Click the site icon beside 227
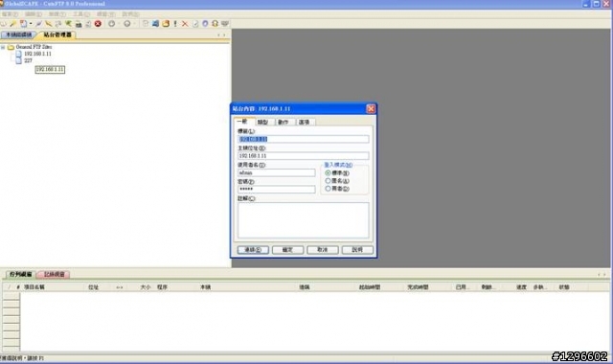This screenshot has width=613, height=364. tap(18, 60)
